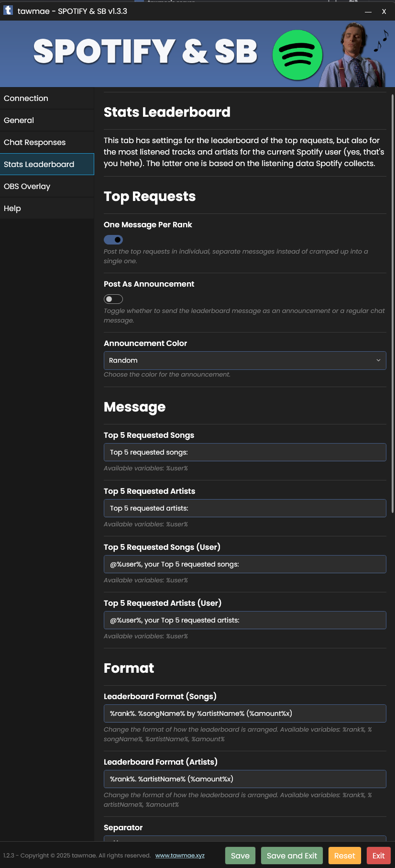Click the green Save button

tap(240, 856)
